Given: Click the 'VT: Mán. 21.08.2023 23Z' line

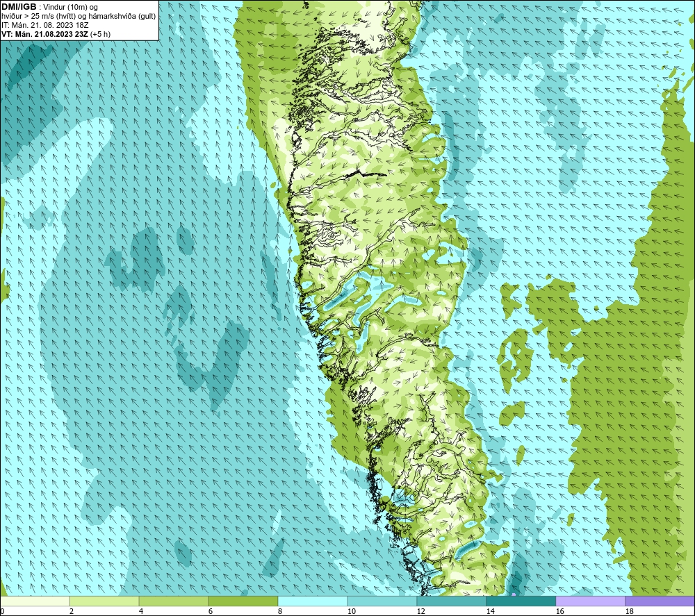Looking at the screenshot, I should 44,34.
